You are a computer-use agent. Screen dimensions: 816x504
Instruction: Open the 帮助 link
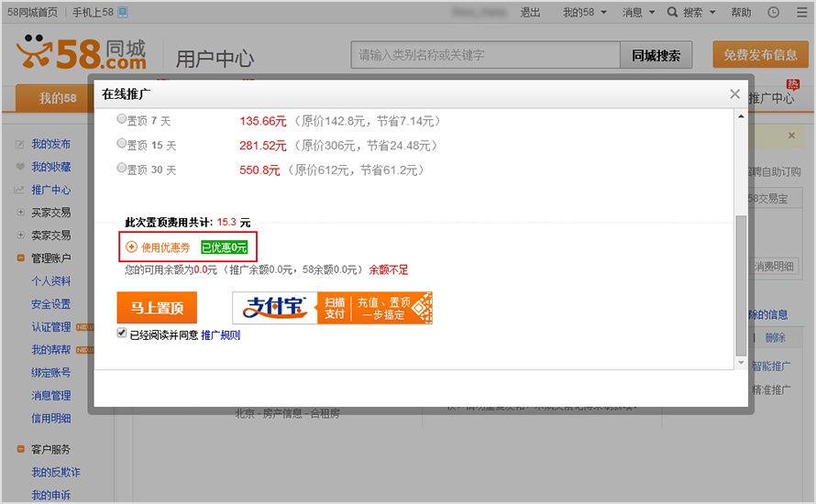point(741,13)
